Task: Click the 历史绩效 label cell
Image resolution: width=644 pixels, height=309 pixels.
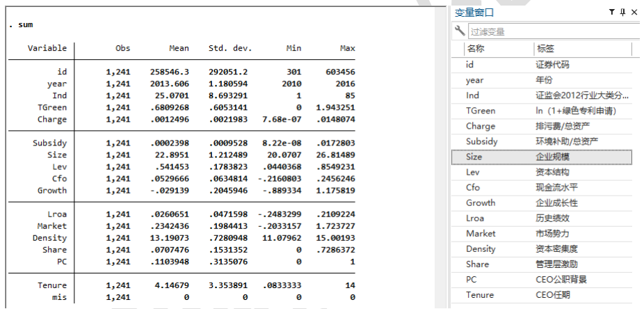Action: pyautogui.click(x=552, y=219)
